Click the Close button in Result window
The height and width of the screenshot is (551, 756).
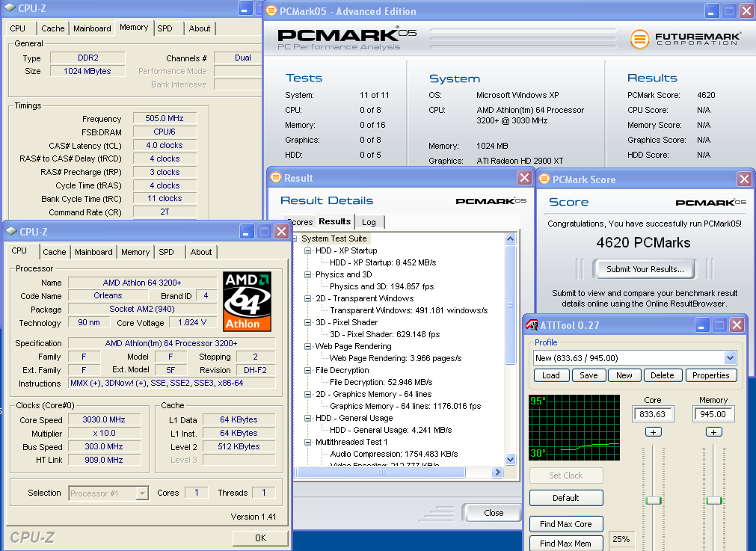pos(492,513)
